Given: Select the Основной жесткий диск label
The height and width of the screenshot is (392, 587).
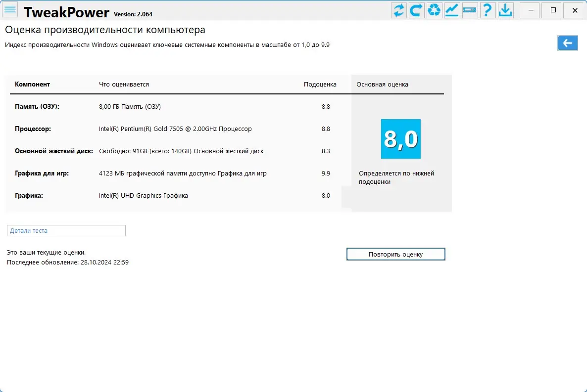Looking at the screenshot, I should [54, 151].
